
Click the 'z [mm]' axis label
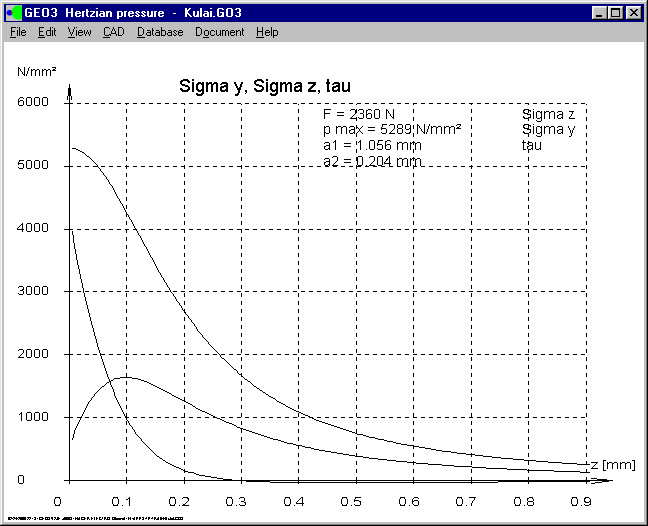pos(613,465)
